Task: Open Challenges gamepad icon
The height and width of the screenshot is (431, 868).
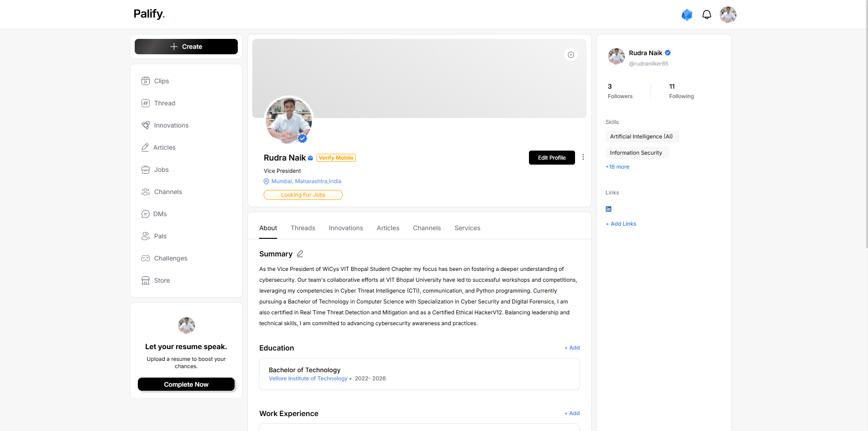Action: tap(145, 258)
